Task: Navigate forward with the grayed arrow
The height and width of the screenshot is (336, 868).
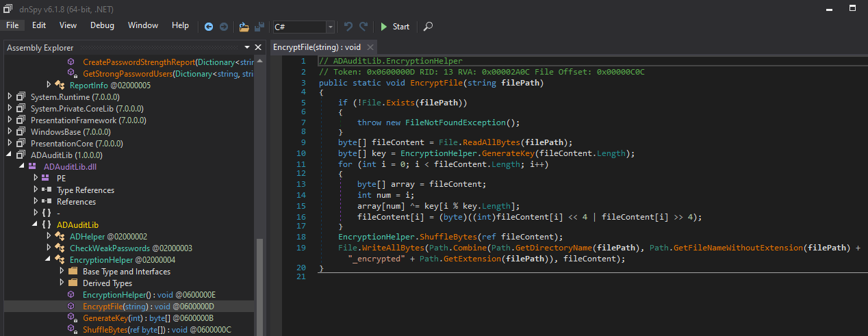Action: tap(224, 26)
